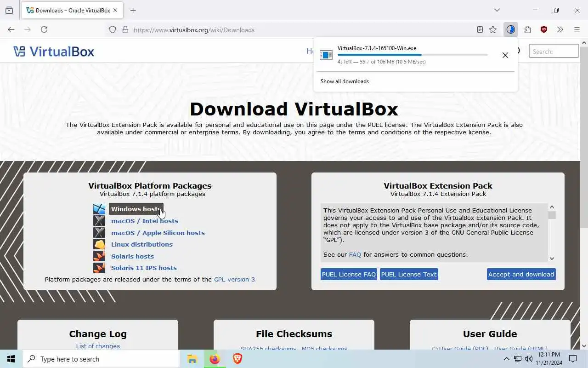Screen dimensions: 588x368
Task: Click the network tray icon
Action: pyautogui.click(x=518, y=359)
